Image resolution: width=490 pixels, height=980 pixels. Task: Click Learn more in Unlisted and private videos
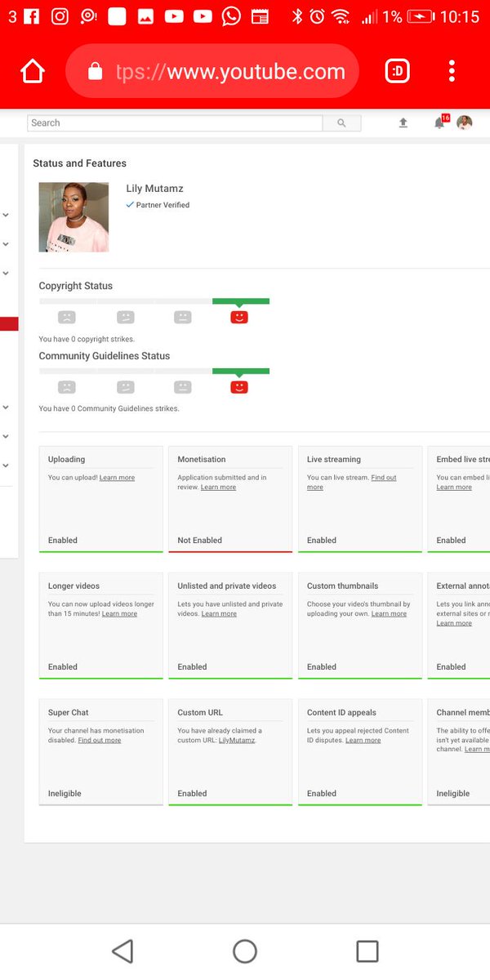(219, 614)
